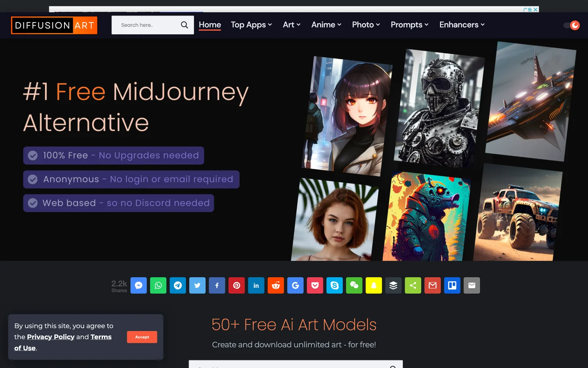This screenshot has width=588, height=368.
Task: Click the Pinterest share icon
Action: point(236,285)
